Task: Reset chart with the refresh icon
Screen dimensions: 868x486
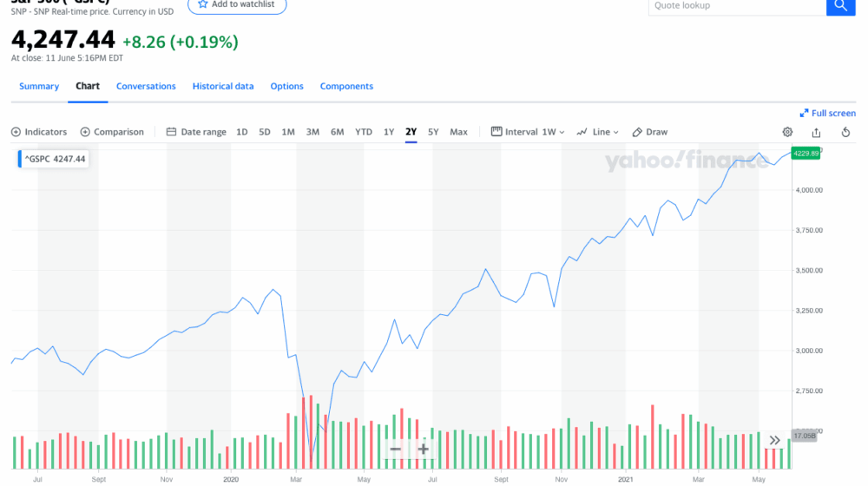Action: click(x=845, y=132)
